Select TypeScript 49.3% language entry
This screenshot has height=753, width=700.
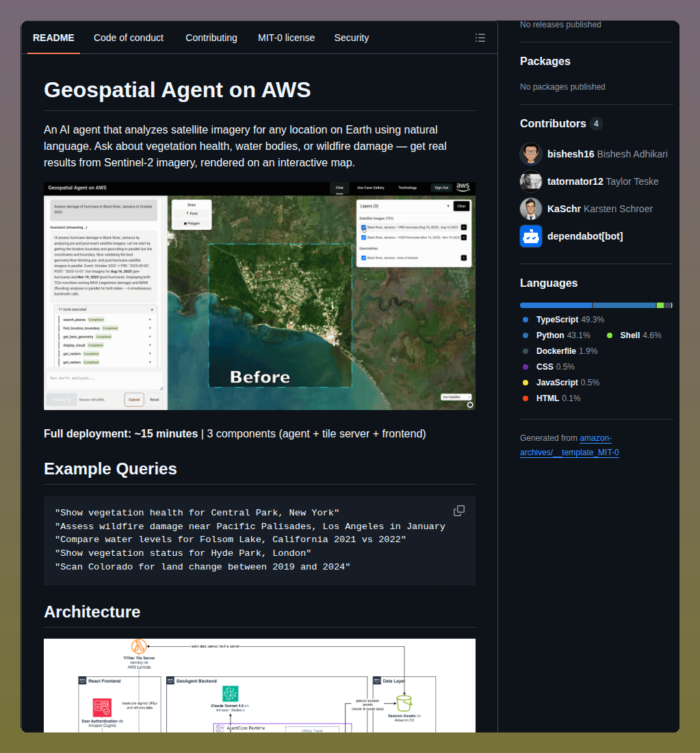pyautogui.click(x=563, y=320)
